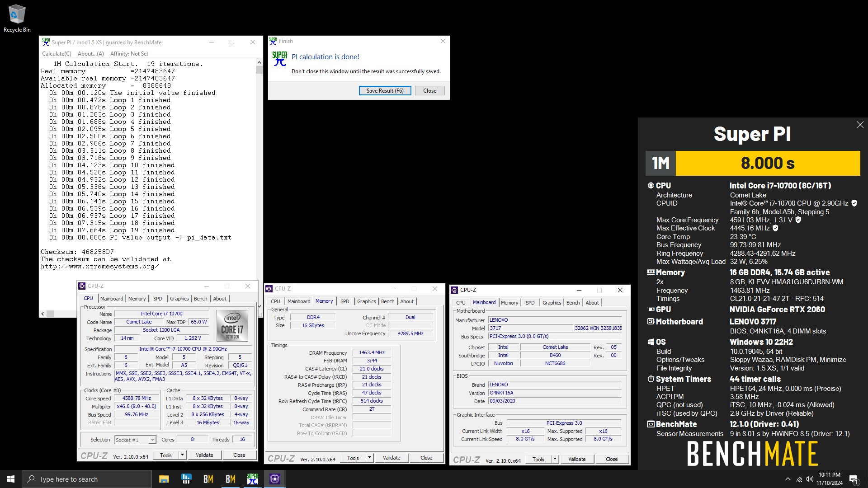Switch to Super PI in the taskbar

tap(252, 479)
